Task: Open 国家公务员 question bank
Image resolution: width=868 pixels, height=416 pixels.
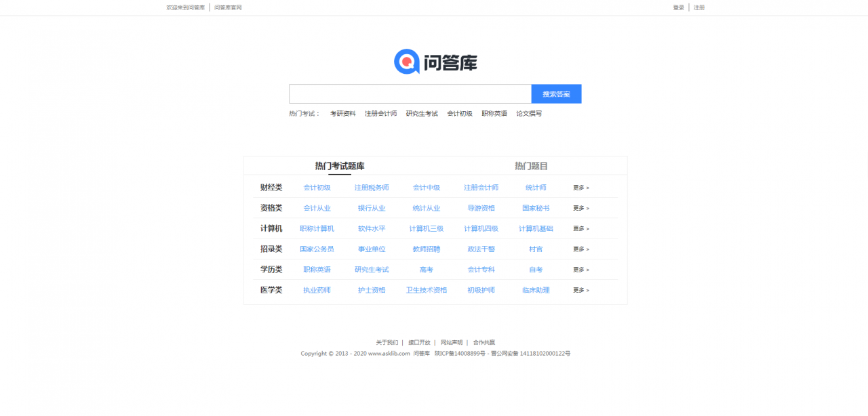Action: [x=317, y=249]
